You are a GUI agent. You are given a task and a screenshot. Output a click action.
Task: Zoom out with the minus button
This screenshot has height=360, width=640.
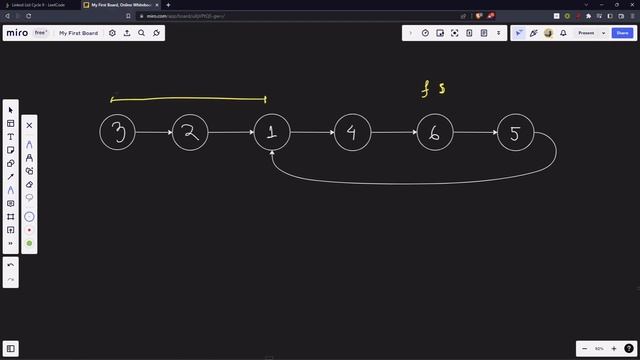click(x=584, y=349)
